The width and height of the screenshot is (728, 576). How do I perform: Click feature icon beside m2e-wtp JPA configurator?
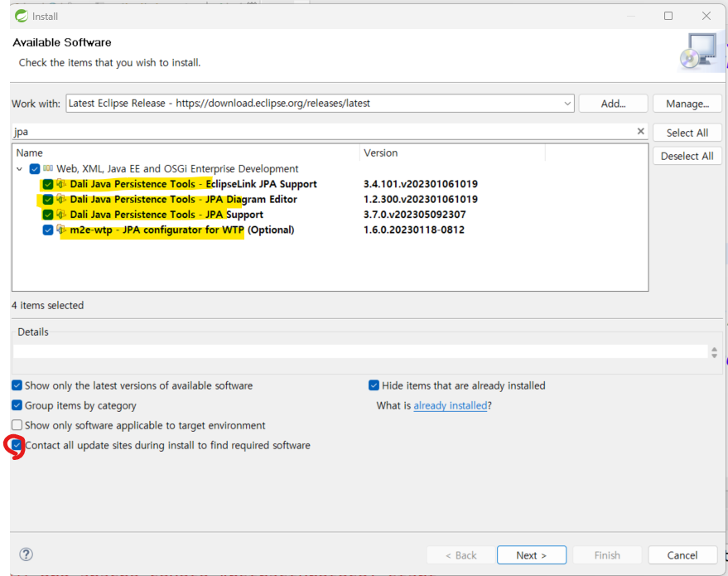[x=61, y=230]
